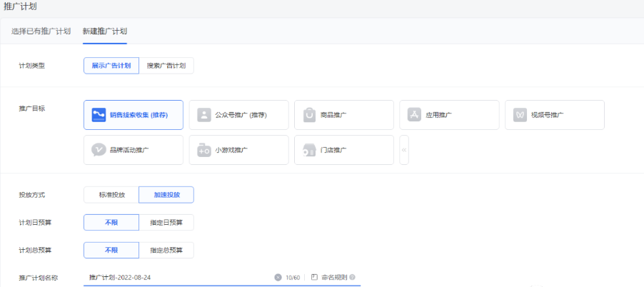Click the 10/60 character counter
Viewport: 644px width, 287px height.
click(293, 278)
